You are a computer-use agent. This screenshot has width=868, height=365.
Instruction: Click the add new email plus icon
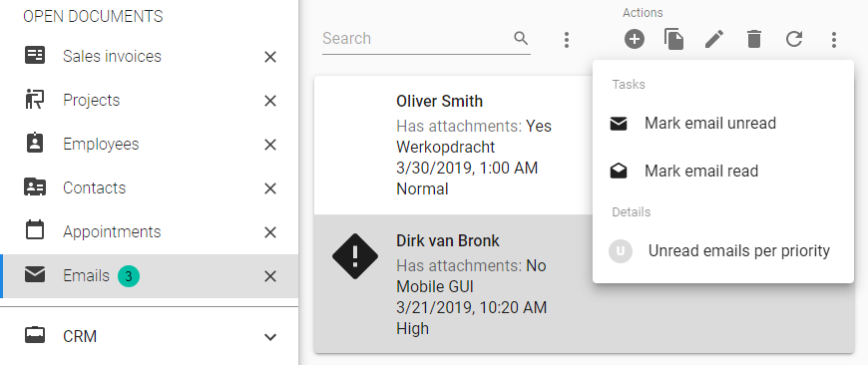(635, 39)
